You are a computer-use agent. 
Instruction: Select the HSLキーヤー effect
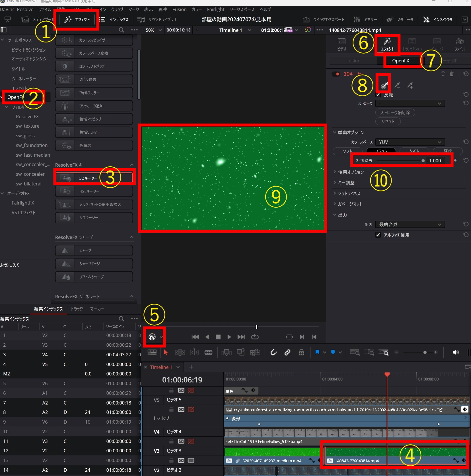(94, 191)
